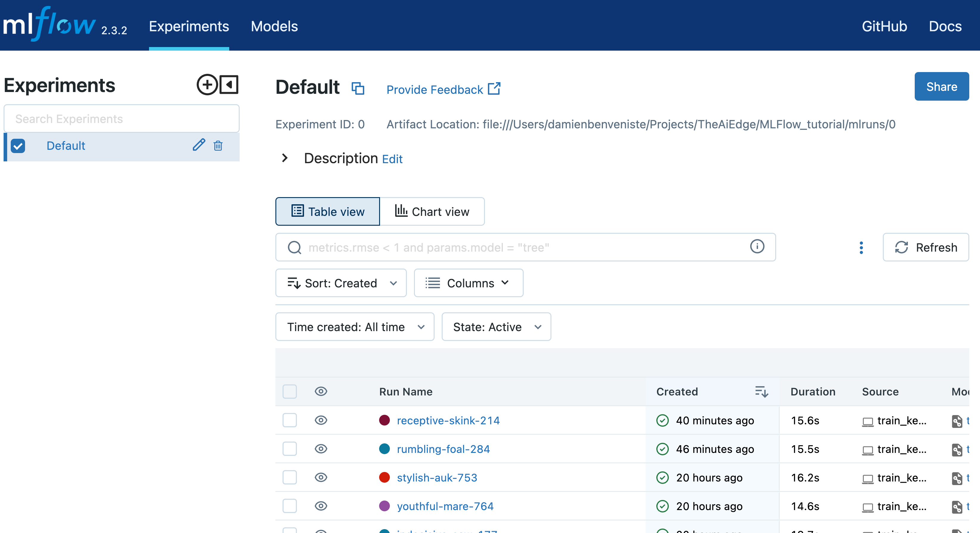Create a new experiment with the plus icon
Image resolution: width=980 pixels, height=533 pixels.
[207, 84]
